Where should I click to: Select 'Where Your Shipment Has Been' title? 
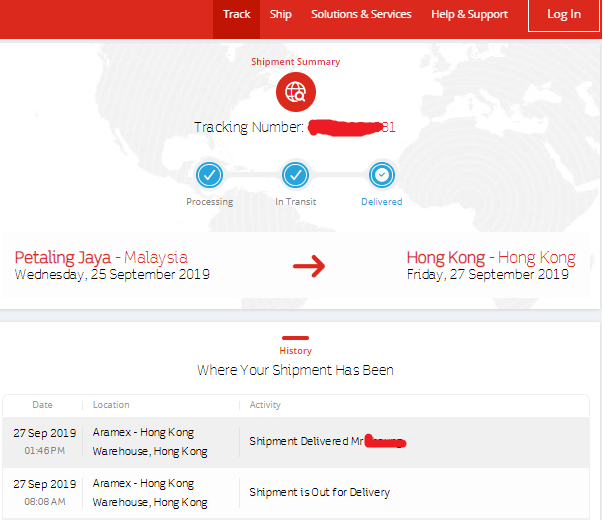pos(295,370)
